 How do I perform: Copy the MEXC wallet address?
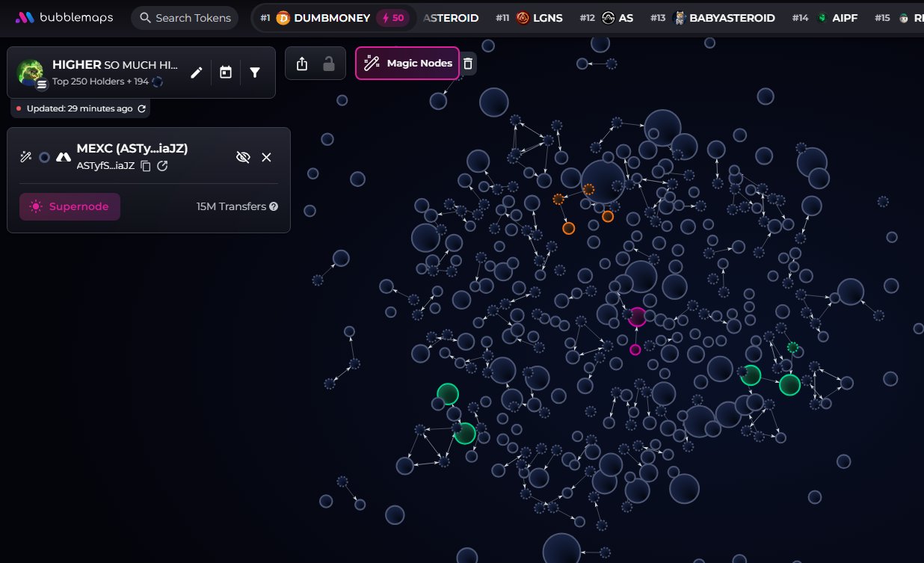tap(146, 166)
